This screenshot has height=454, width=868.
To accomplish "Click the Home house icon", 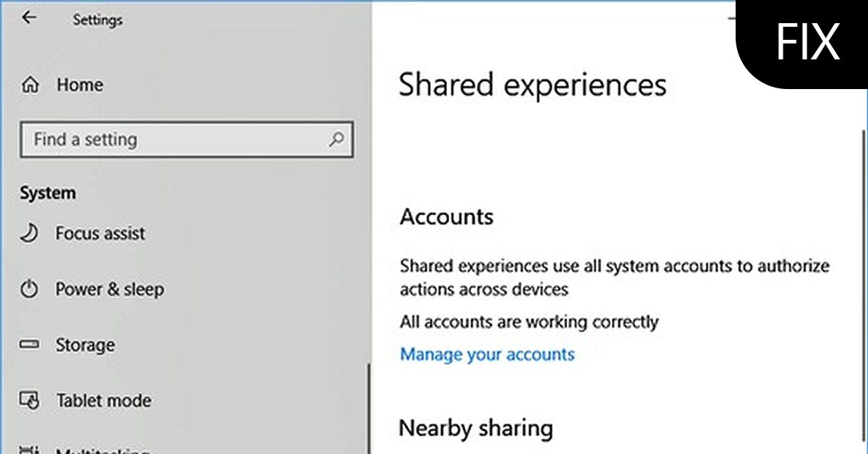I will [x=30, y=85].
